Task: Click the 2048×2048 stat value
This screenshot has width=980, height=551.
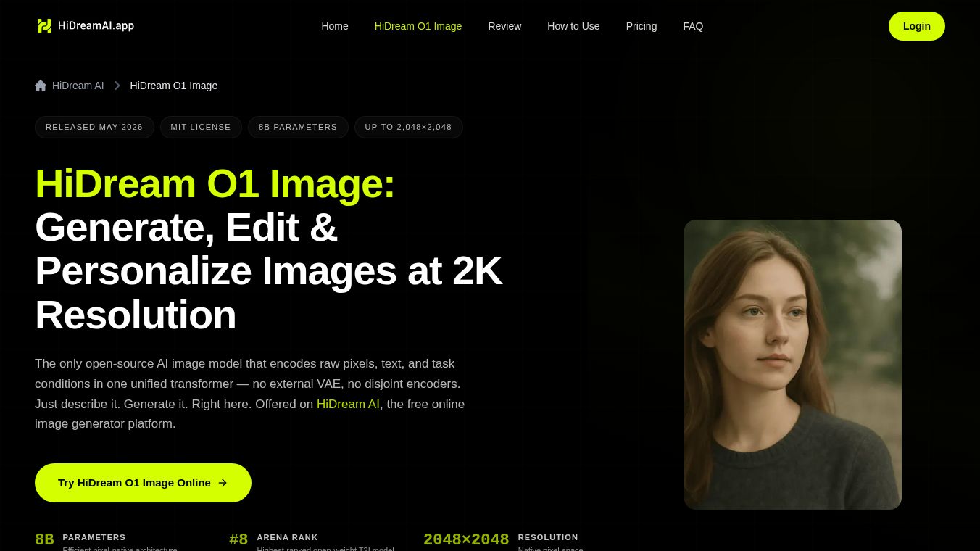Action: [x=466, y=539]
